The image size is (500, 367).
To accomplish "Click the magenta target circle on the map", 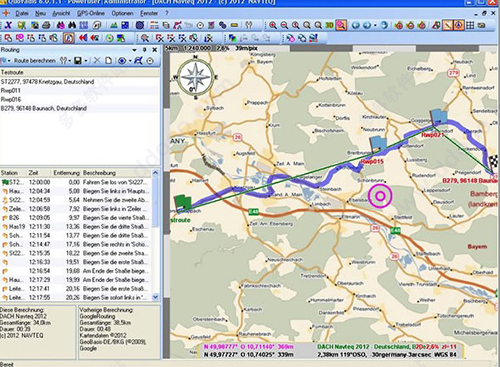I will 380,196.
